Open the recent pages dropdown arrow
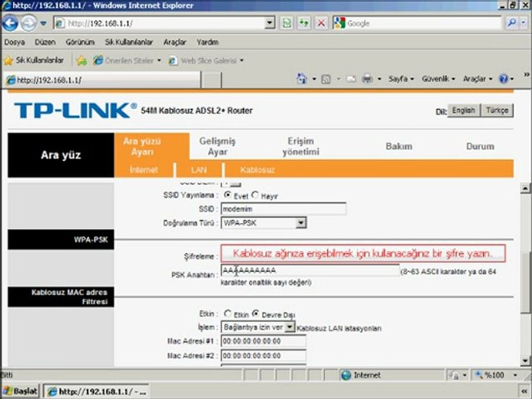532x399 pixels. 43,23
